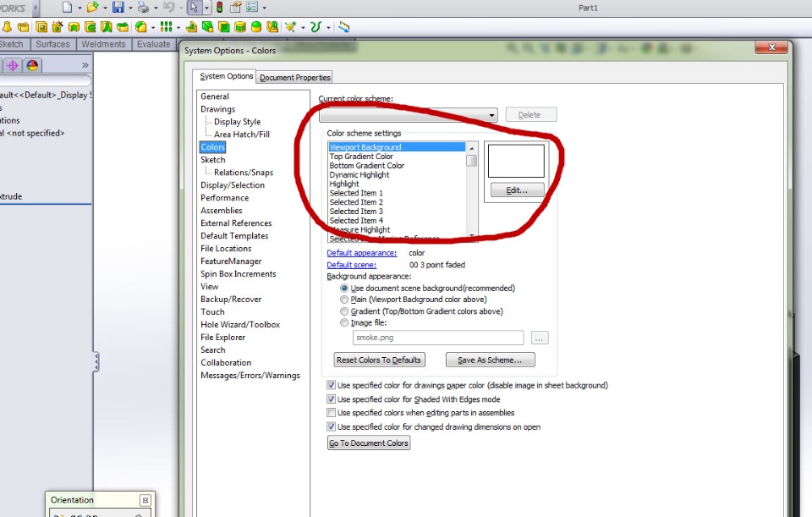Expand the New document dropdown arrow
The image size is (812, 517).
(x=80, y=8)
